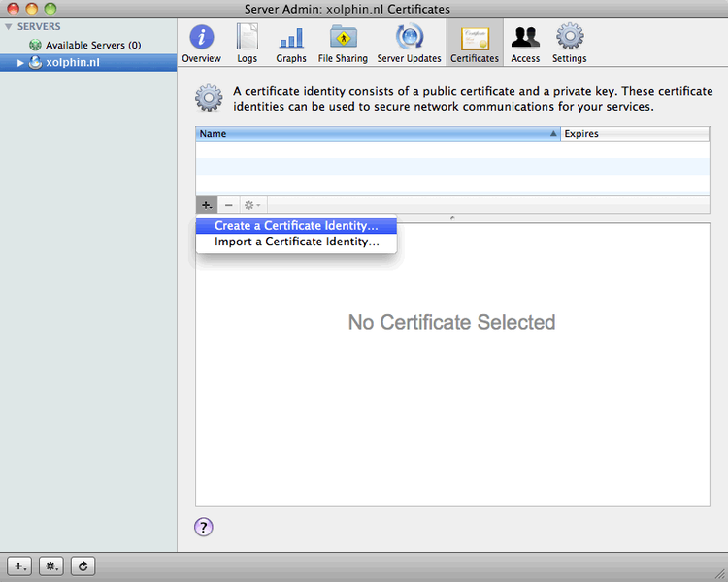The height and width of the screenshot is (582, 728).
Task: Open the Server Updates toolbar icon
Action: click(x=409, y=44)
